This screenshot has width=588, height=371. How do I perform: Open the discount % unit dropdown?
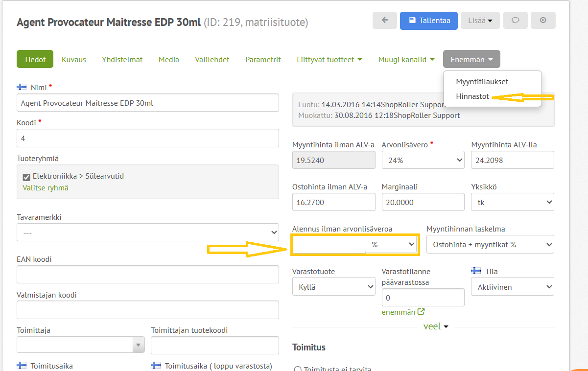(x=391, y=244)
